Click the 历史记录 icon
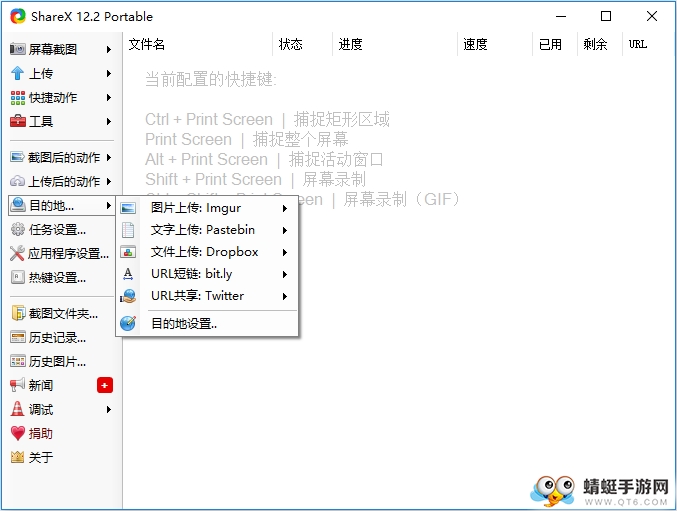 [x=18, y=337]
